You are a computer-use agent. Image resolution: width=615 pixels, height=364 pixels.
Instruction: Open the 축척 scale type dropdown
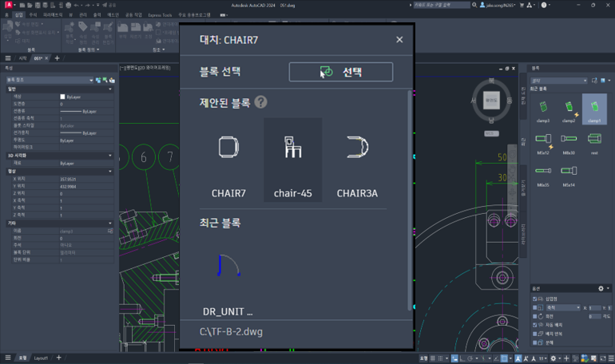tap(563, 307)
